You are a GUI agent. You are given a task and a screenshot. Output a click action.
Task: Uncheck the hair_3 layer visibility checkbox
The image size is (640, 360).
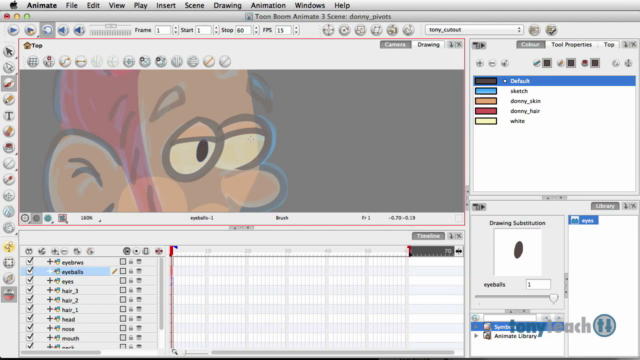coord(30,289)
